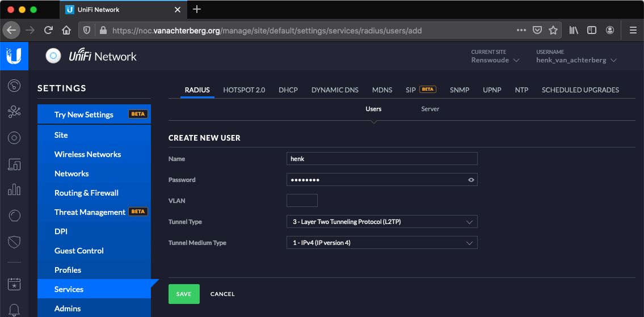This screenshot has height=317, width=644.
Task: Open Guest Control settings
Action: pyautogui.click(x=94, y=251)
